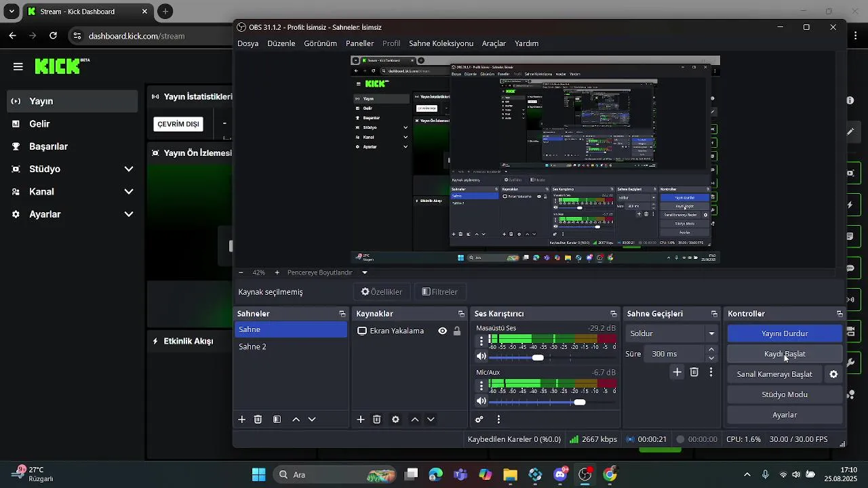The image size is (868, 488).
Task: Select the Sahne 2 scene
Action: [291, 346]
